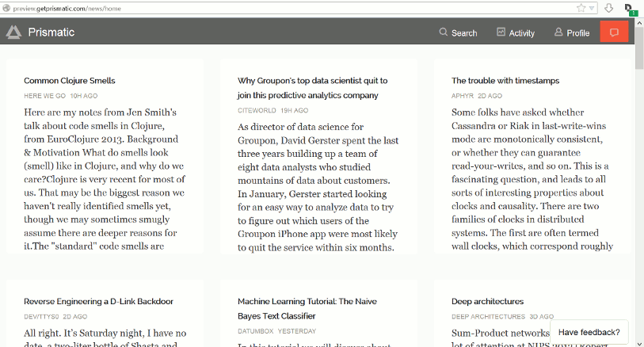
Task: Click the Have feedback? button
Action: [x=589, y=332]
